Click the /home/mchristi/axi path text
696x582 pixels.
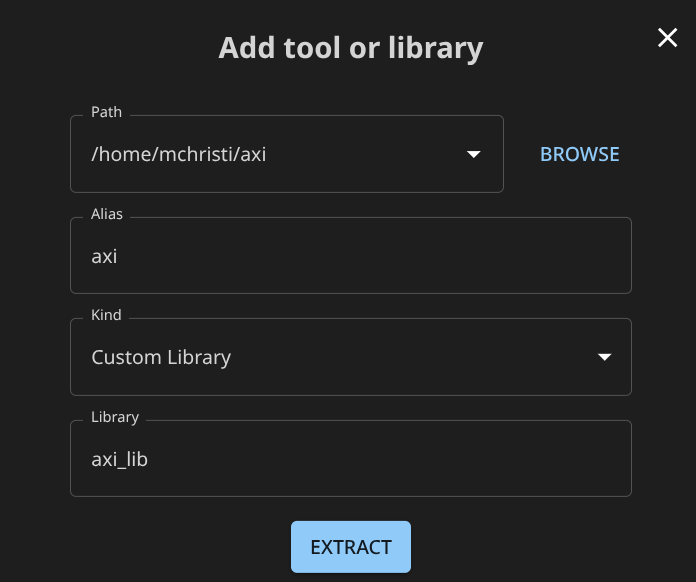click(x=179, y=154)
